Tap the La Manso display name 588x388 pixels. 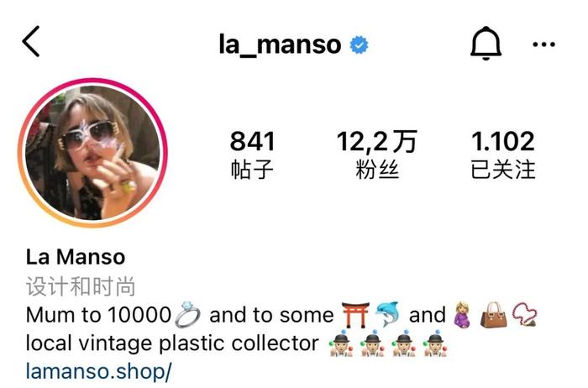(76, 257)
